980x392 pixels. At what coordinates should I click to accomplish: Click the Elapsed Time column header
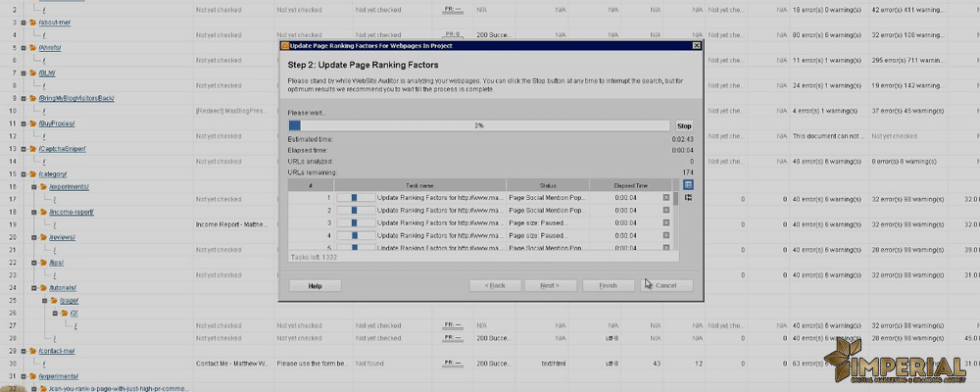pyautogui.click(x=630, y=184)
